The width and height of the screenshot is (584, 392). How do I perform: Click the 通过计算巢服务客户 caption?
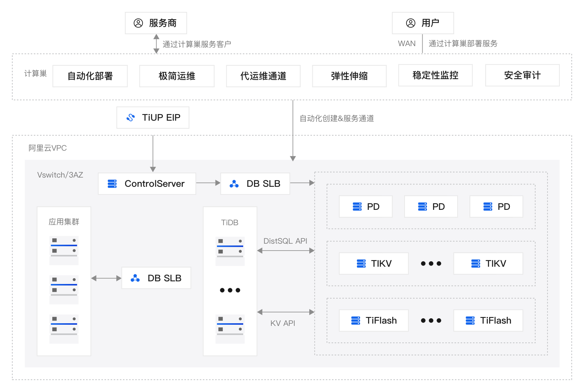[x=197, y=44]
